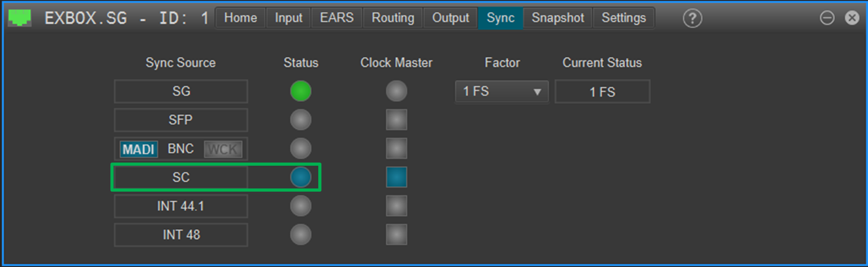Click the SFP status indicator circle
This screenshot has height=267, width=868.
[301, 120]
